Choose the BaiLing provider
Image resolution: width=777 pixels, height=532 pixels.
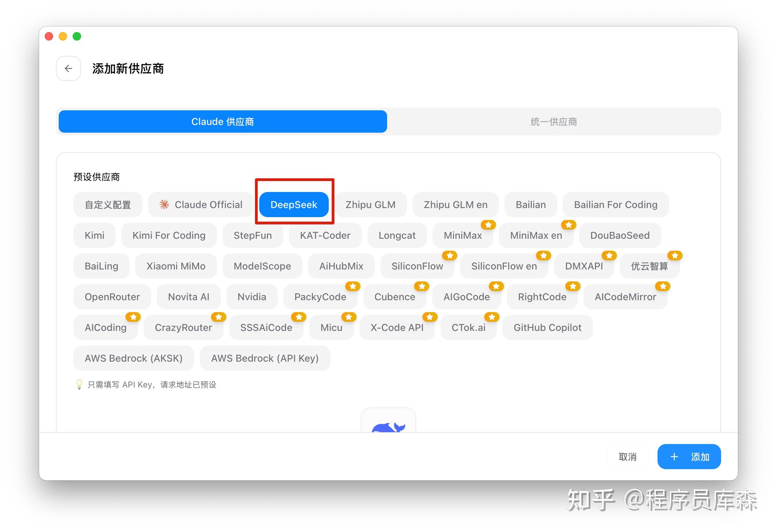click(101, 266)
